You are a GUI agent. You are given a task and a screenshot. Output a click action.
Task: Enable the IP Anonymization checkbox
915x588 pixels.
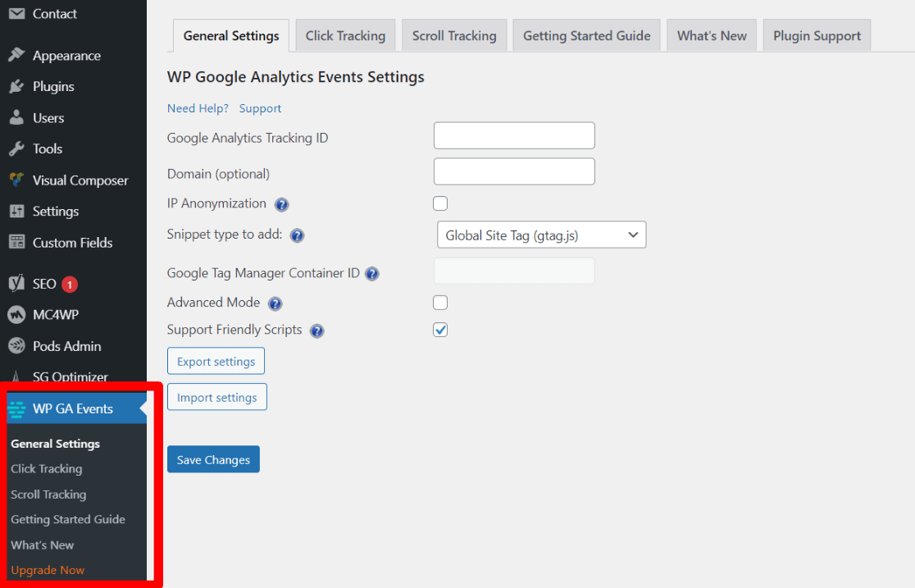[x=440, y=203]
